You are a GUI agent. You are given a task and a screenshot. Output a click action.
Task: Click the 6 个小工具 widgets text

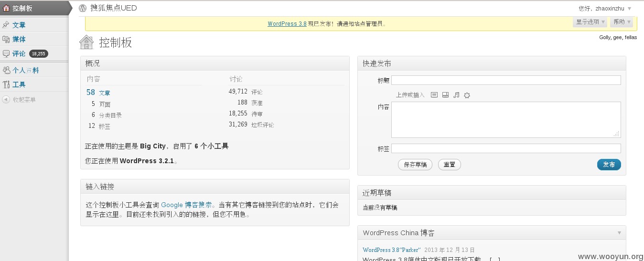pyautogui.click(x=211, y=146)
